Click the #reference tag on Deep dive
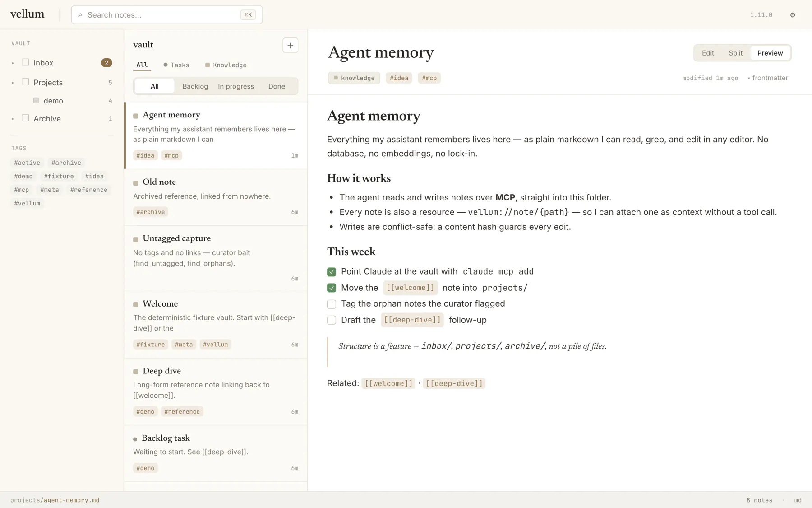 pos(182,411)
